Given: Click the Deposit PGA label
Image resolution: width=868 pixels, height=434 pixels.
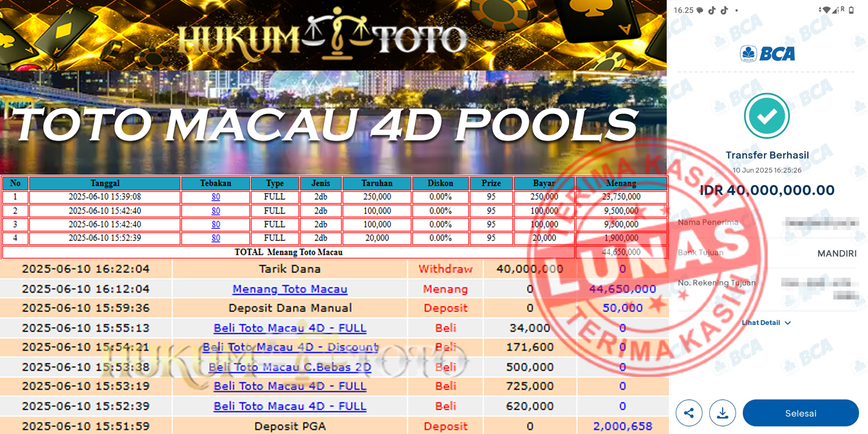Looking at the screenshot, I should 290,426.
